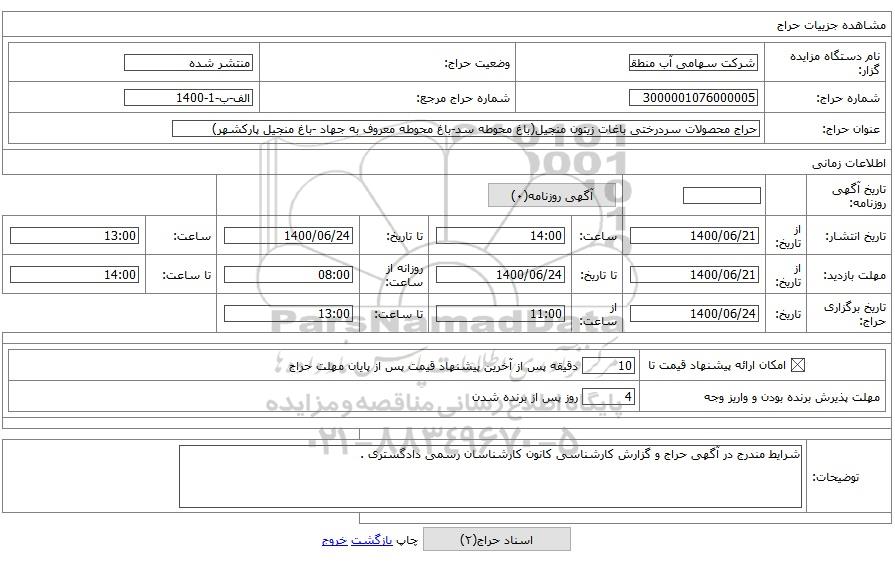This screenshot has width=895, height=576.
Task: Click the 'نام دستگاه مزایده گزار' label
Action: click(835, 63)
